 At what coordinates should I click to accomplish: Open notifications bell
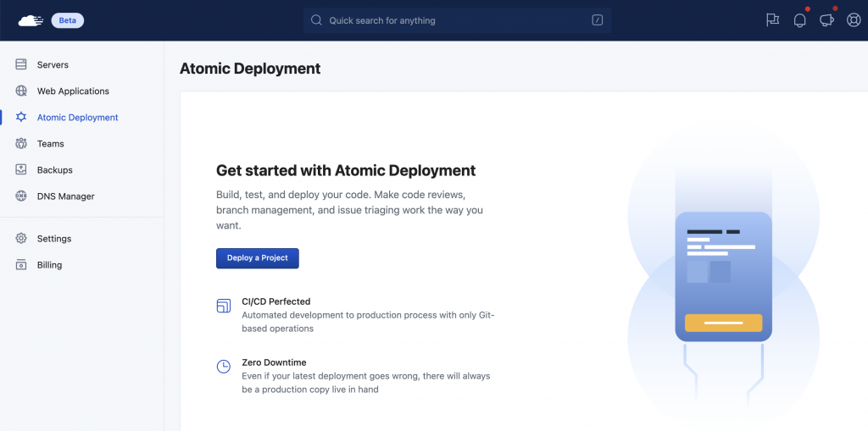point(800,20)
